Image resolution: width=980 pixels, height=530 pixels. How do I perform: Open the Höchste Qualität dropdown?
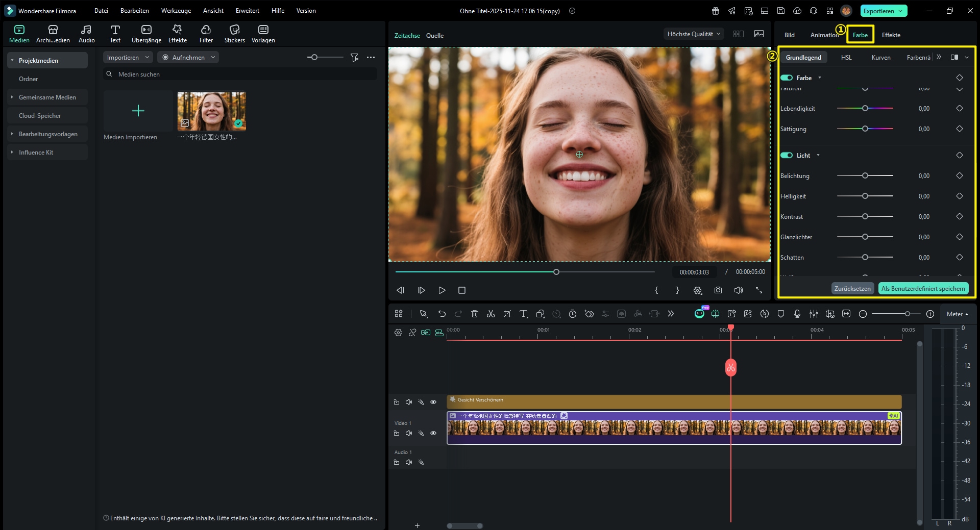(x=693, y=34)
